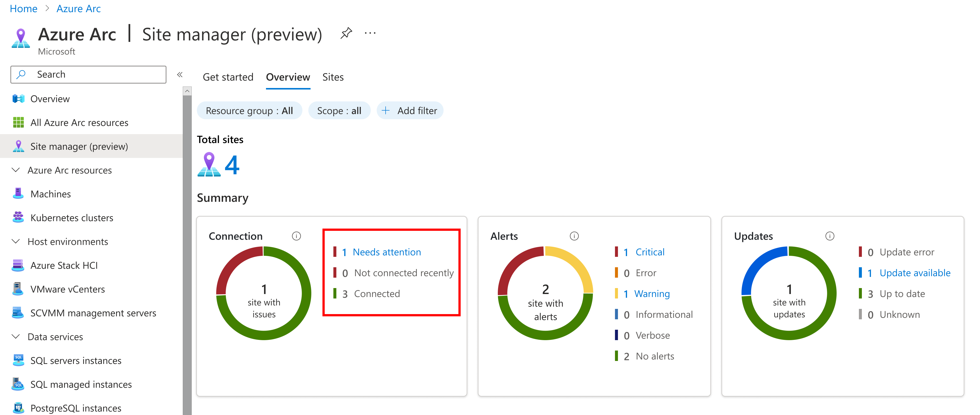Click the Total sites map pin icon
The height and width of the screenshot is (415, 980).
click(x=209, y=164)
